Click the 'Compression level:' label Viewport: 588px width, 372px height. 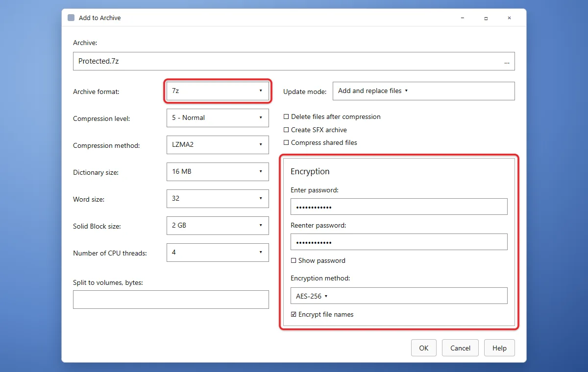click(x=101, y=118)
